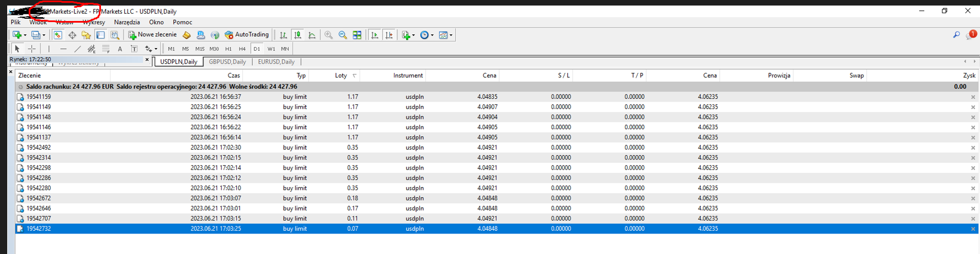Select order row 19542492
980x254 pixels.
(497, 147)
